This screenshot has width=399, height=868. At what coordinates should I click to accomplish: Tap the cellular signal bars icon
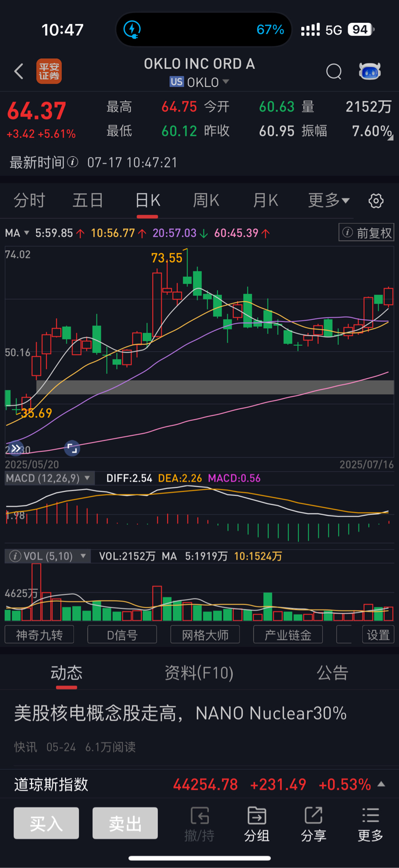310,30
